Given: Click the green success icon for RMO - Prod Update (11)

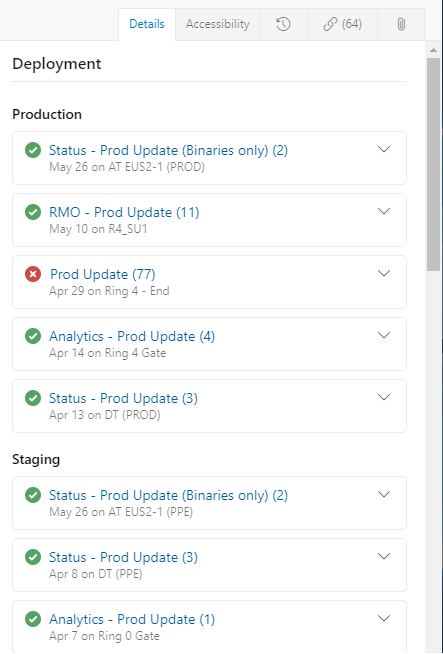Looking at the screenshot, I should [x=33, y=212].
